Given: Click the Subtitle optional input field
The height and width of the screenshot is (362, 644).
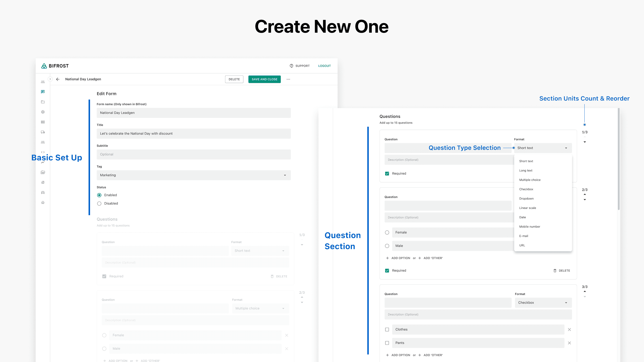Looking at the screenshot, I should point(193,154).
